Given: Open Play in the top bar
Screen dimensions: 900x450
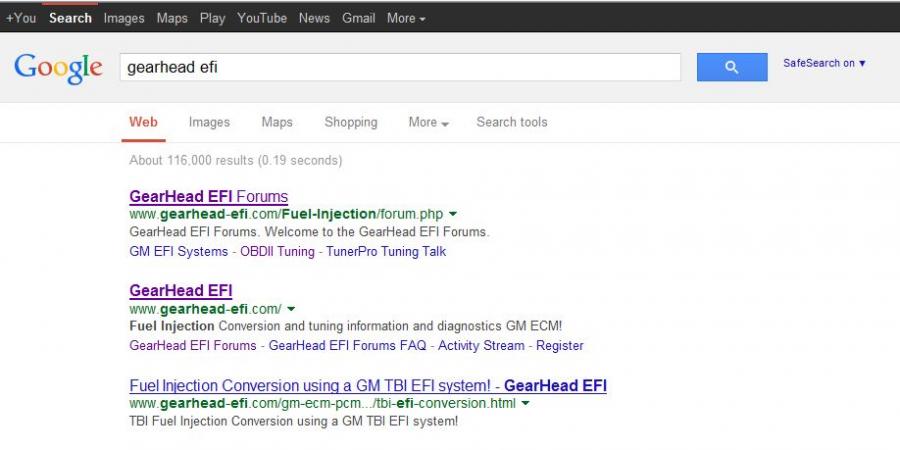Looking at the screenshot, I should tap(212, 18).
